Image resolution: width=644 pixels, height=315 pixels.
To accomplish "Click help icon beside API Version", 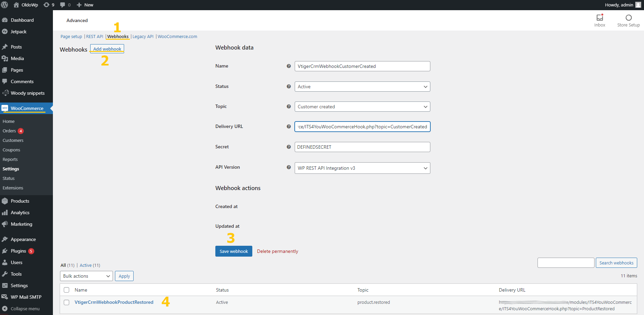I will (289, 167).
